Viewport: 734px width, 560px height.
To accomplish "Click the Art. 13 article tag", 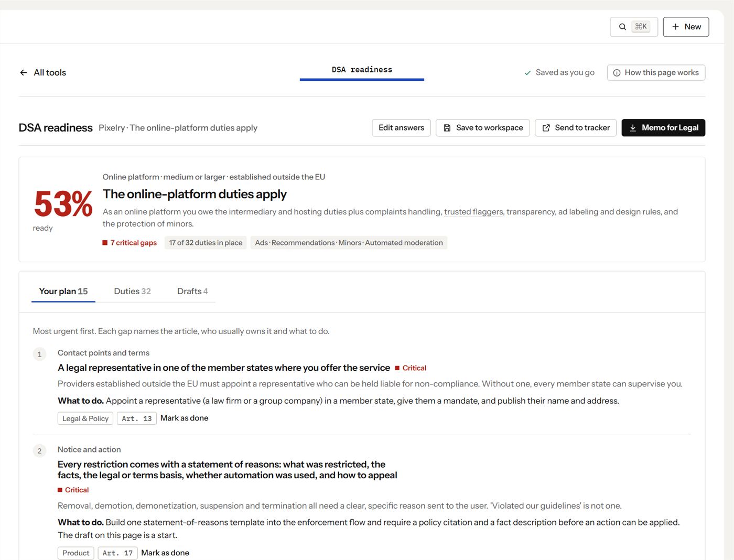I will click(137, 418).
